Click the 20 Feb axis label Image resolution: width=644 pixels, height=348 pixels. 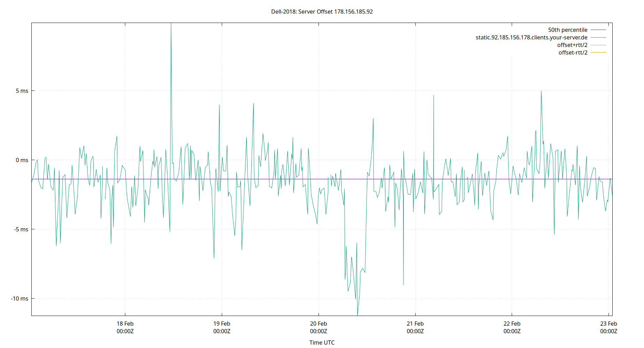tap(318, 323)
